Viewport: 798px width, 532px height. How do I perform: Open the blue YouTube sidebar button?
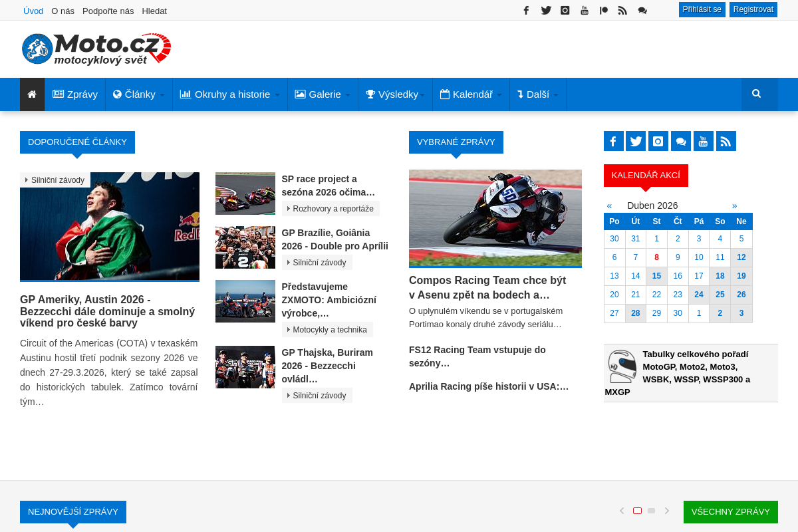coord(704,141)
